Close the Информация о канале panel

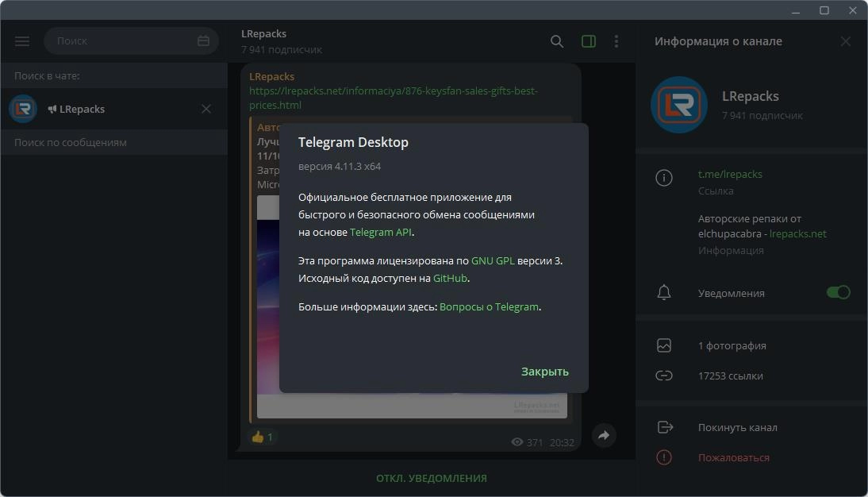coord(845,41)
